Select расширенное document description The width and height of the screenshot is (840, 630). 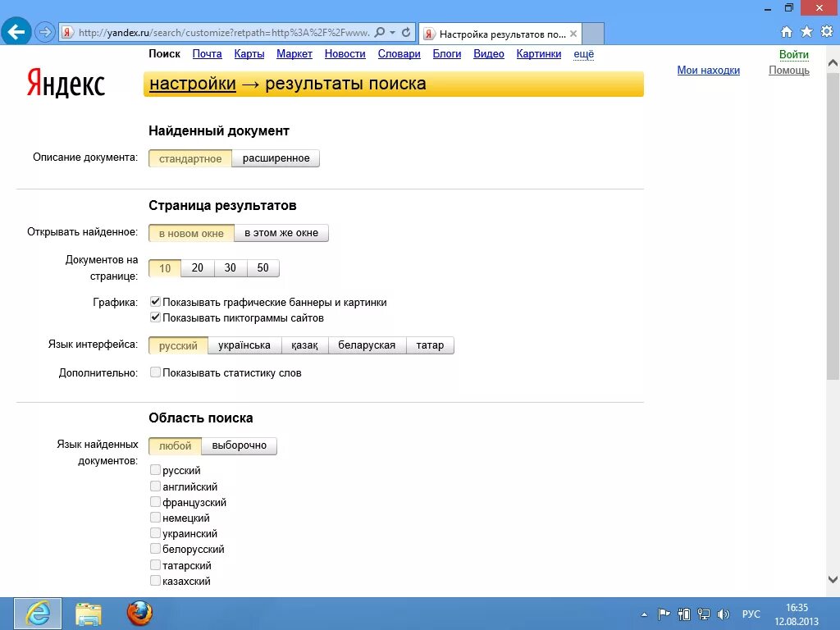pyautogui.click(x=276, y=158)
